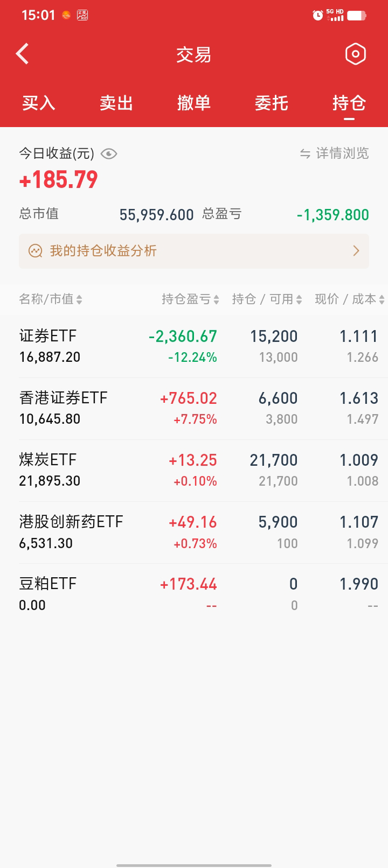Sort by 持仓盈亏 column arrows
The width and height of the screenshot is (388, 868).
pyautogui.click(x=216, y=300)
